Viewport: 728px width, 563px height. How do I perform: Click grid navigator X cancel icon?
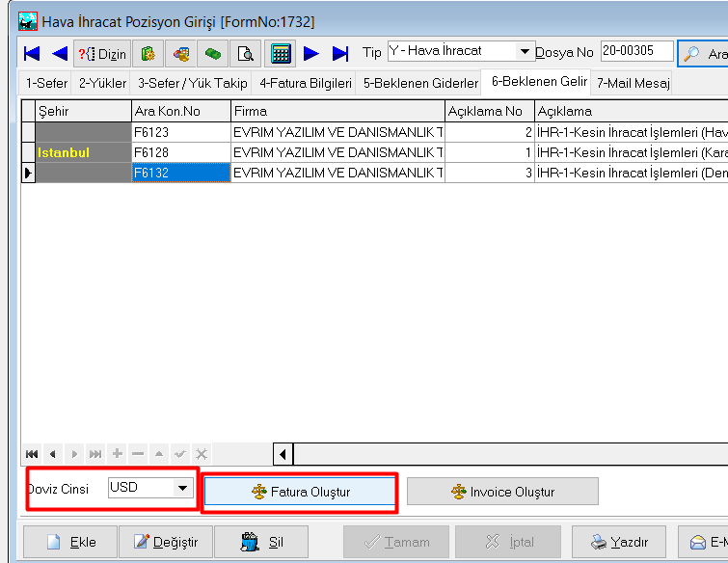pyautogui.click(x=202, y=454)
